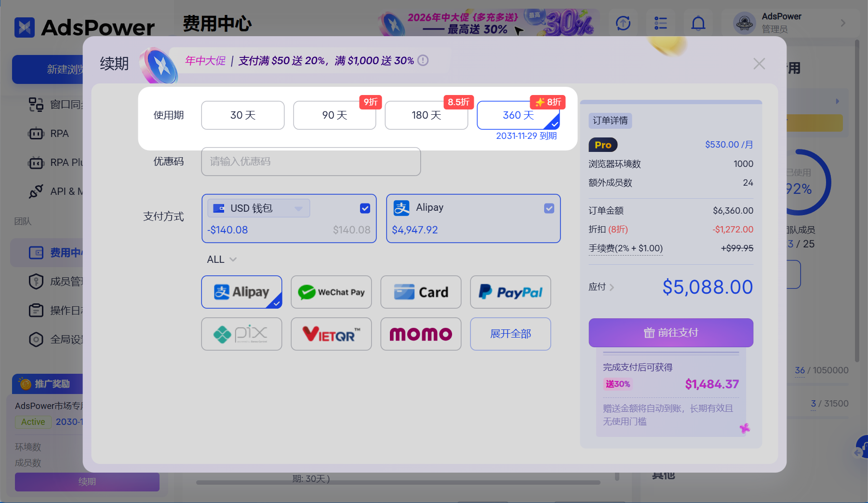
Task: Click the 优惠码 coupon input field
Action: [311, 162]
